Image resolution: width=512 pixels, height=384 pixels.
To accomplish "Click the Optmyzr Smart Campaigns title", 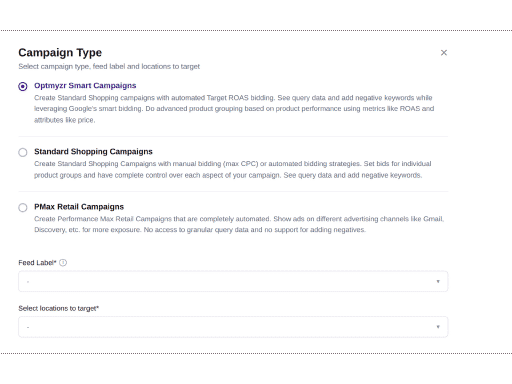I will [x=85, y=86].
